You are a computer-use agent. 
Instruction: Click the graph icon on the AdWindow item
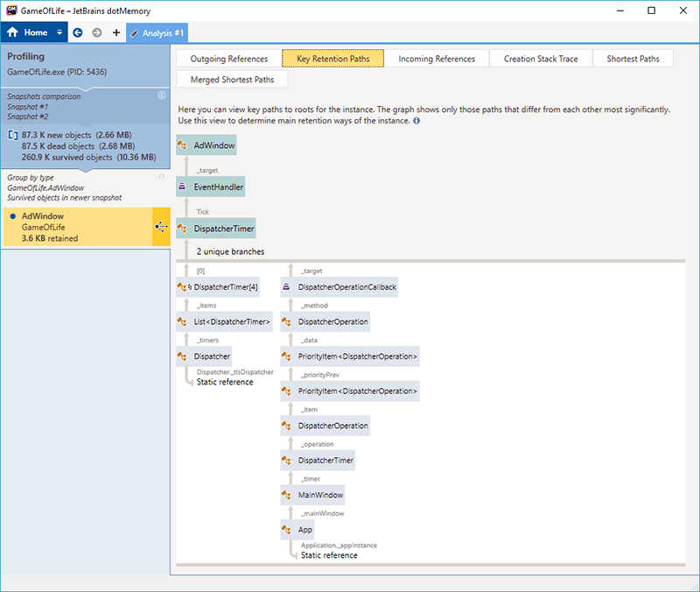pyautogui.click(x=161, y=227)
